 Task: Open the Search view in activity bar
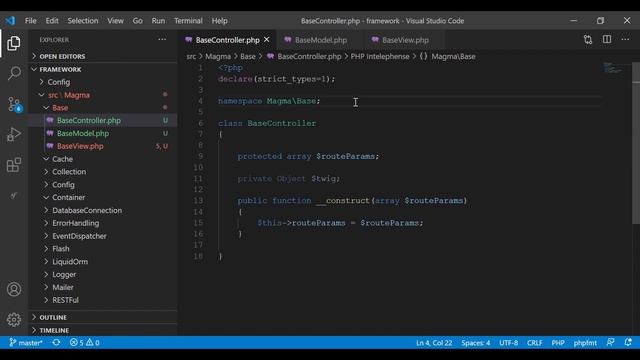coord(14,73)
